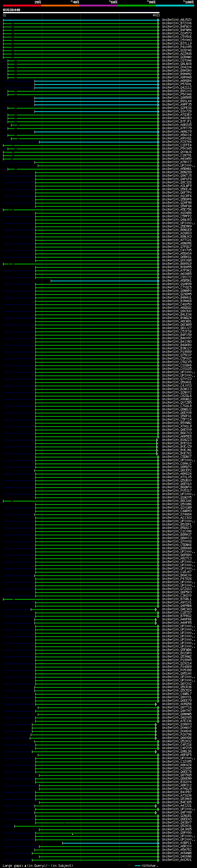Click the cyan bar of UniRef100_A5B5R1
The image size is (197, 868).
[x=105, y=281]
